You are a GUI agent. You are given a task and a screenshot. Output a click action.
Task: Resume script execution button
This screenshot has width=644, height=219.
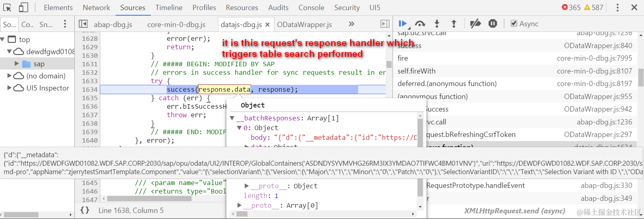(x=403, y=24)
